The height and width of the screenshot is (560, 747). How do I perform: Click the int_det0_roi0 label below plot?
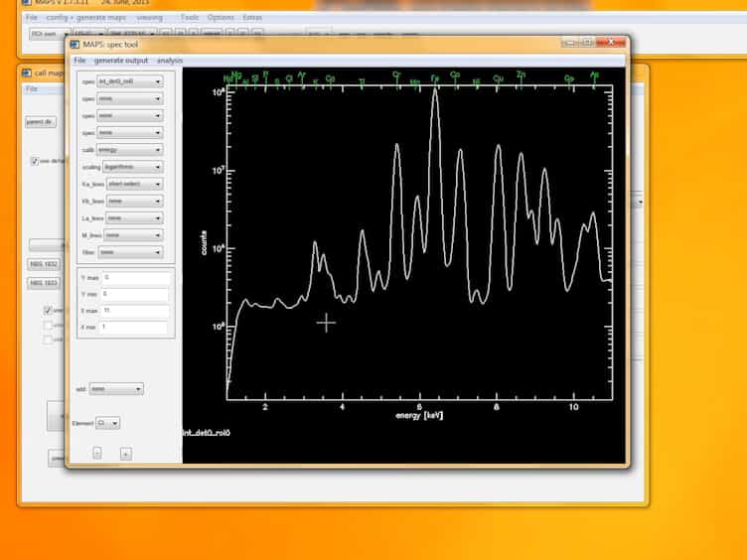207,433
